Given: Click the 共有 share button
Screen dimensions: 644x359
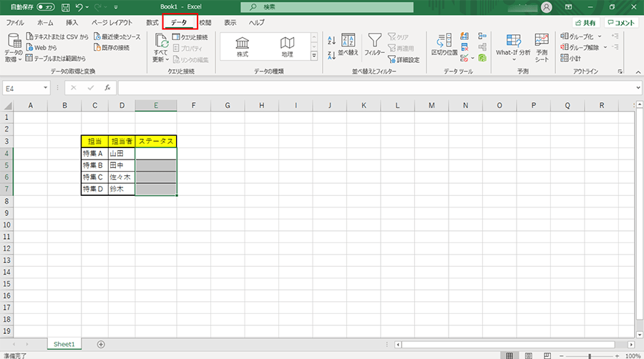Looking at the screenshot, I should 586,23.
